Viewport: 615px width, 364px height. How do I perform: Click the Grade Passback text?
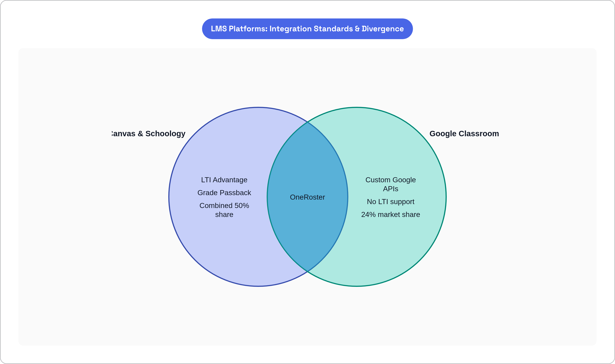[x=224, y=193]
